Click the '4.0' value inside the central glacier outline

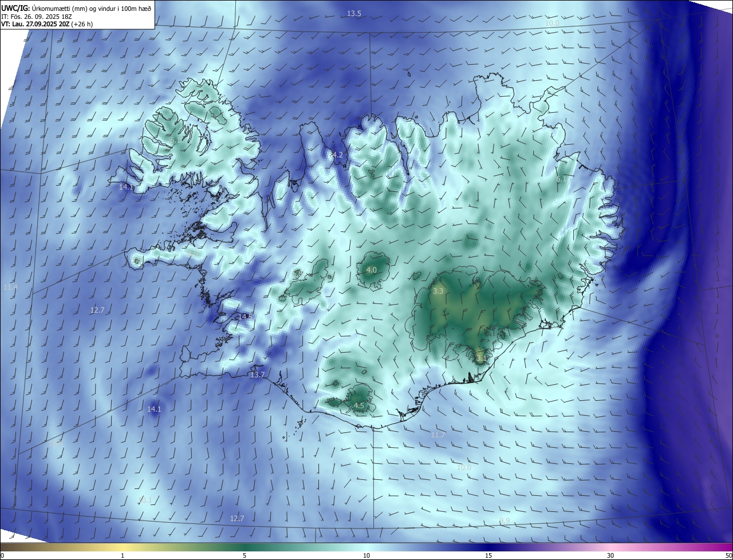pos(371,270)
